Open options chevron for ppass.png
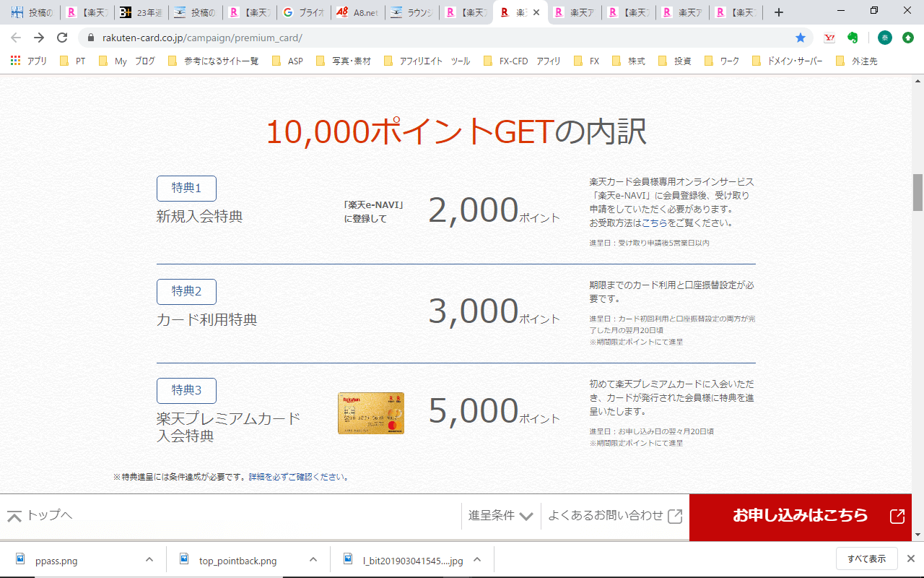Screen dimensions: 924x578 coord(149,560)
